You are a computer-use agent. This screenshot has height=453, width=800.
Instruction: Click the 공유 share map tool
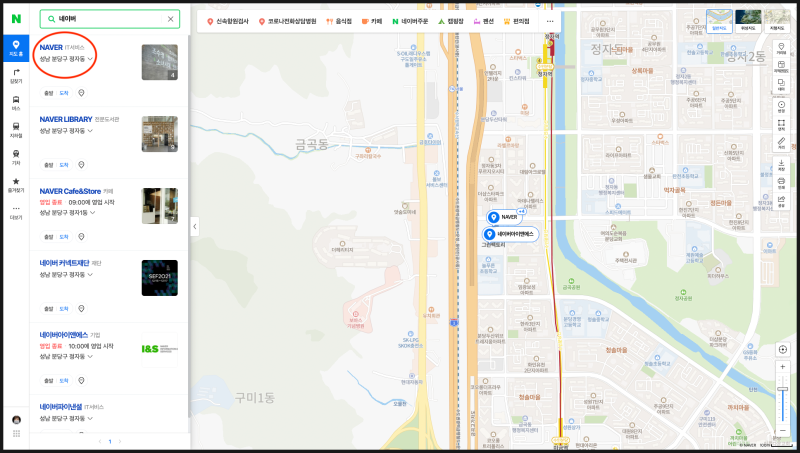tap(781, 202)
